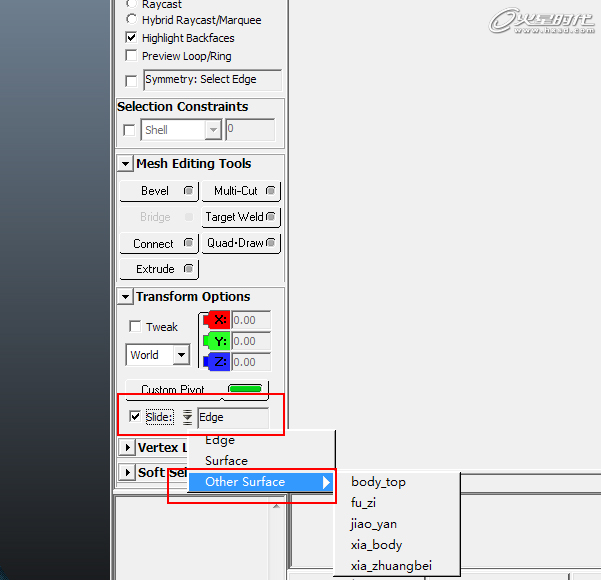Screen dimensions: 601x580
Task: Enable Preview Loop/Ring checkbox
Action: click(x=131, y=56)
